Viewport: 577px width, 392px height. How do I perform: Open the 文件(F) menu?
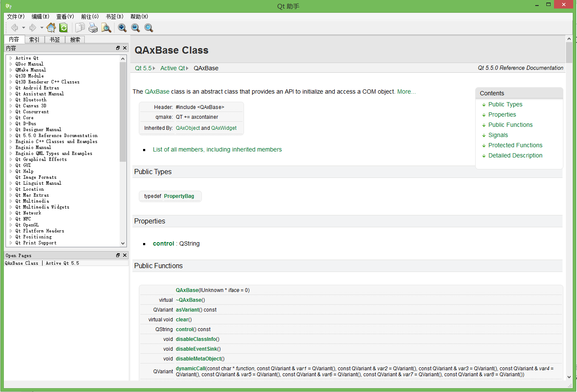[16, 17]
